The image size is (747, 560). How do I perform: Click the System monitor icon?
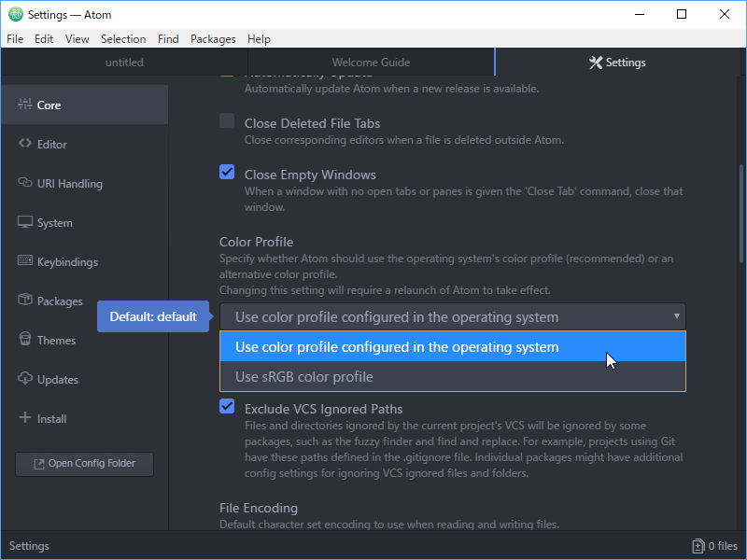(x=25, y=223)
